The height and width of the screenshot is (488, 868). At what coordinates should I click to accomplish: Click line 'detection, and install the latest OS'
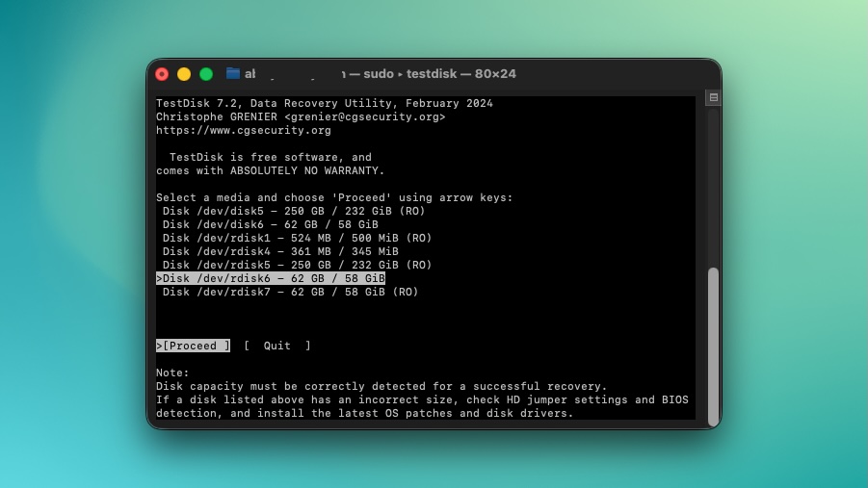point(365,413)
